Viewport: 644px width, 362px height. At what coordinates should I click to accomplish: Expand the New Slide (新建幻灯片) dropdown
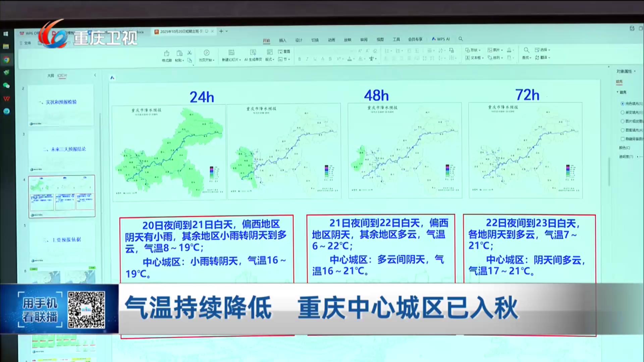pyautogui.click(x=240, y=60)
